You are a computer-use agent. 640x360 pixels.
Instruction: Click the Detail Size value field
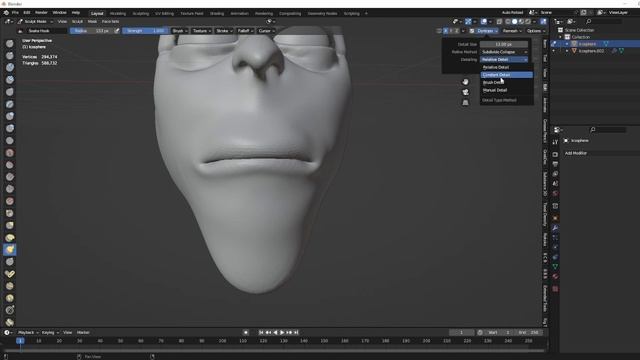[x=504, y=44]
